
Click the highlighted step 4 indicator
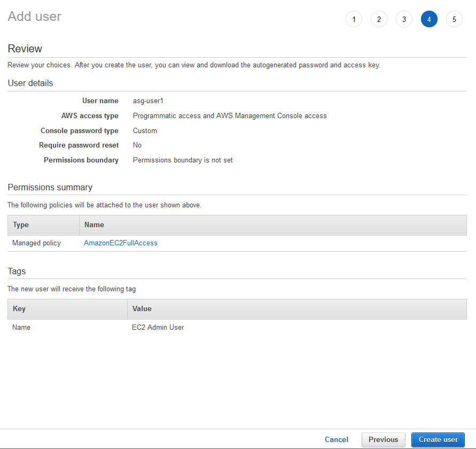429,20
